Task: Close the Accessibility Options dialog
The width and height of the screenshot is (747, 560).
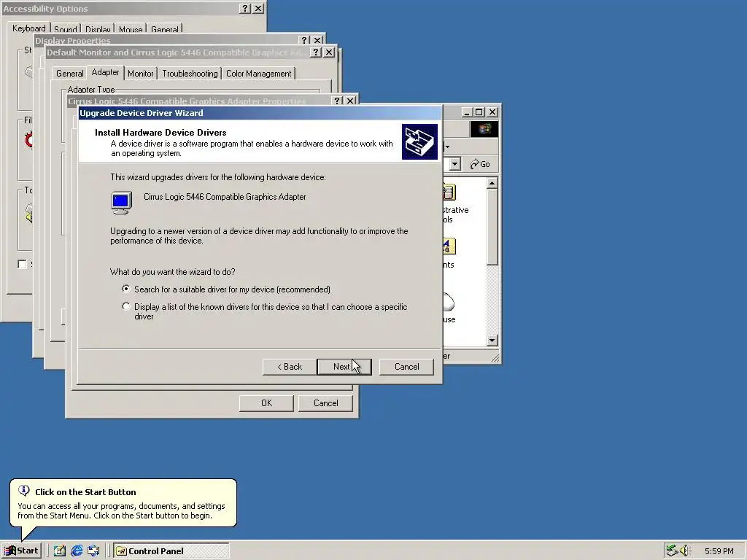Action: (258, 8)
